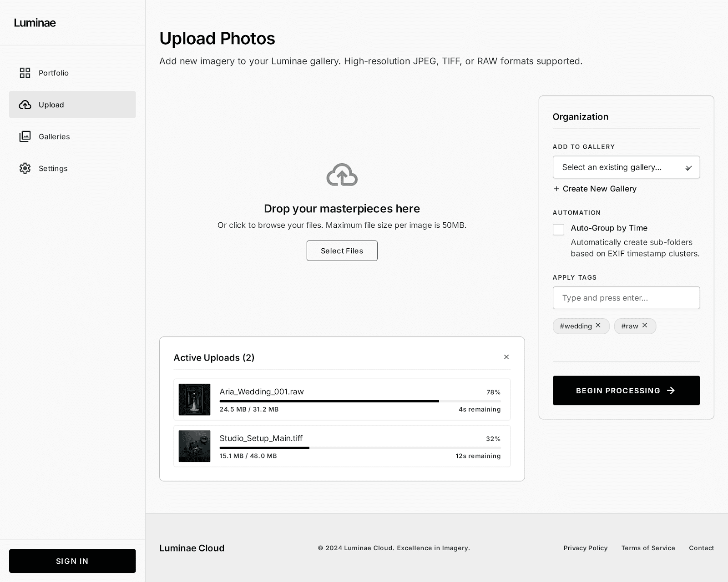Open the Contact footer link

[702, 548]
